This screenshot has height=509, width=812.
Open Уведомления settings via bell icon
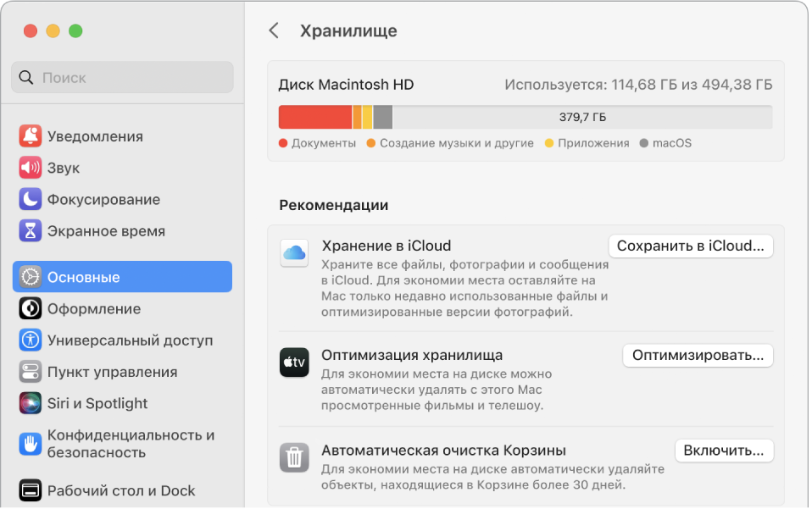[x=29, y=136]
